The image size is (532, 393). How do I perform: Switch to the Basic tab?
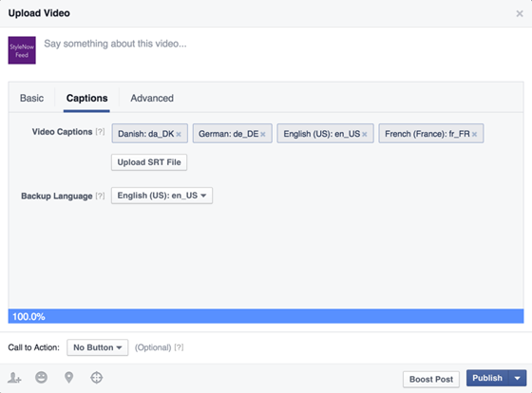pyautogui.click(x=31, y=99)
